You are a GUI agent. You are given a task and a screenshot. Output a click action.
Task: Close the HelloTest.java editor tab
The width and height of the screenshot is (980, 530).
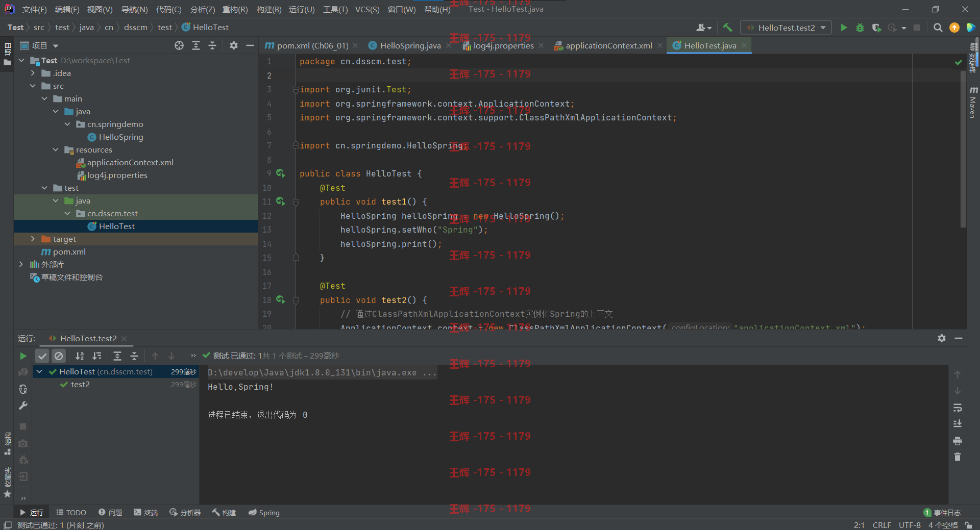coord(744,45)
